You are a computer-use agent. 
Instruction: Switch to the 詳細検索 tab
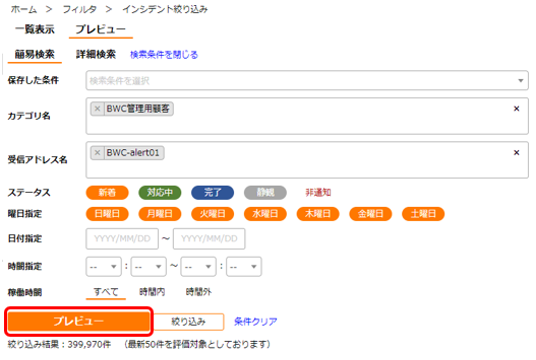point(96,54)
